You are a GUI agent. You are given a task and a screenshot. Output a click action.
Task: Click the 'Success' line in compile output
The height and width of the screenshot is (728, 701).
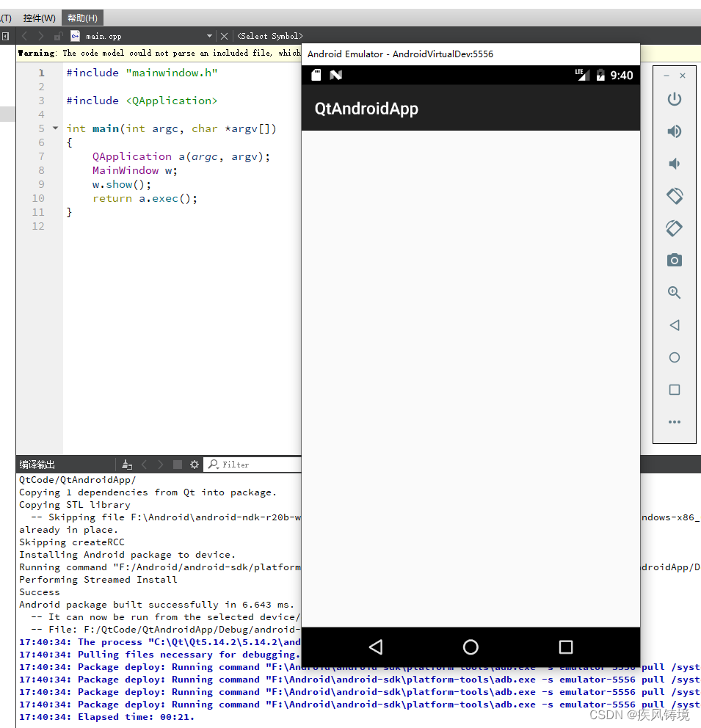(40, 592)
